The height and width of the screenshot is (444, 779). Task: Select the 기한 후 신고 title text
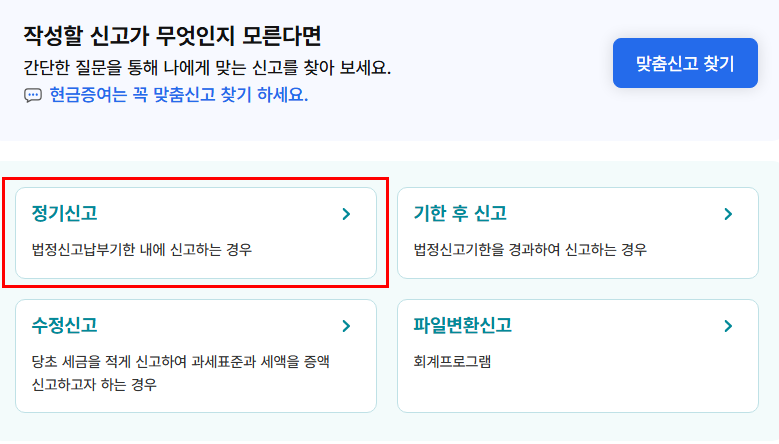[460, 214]
